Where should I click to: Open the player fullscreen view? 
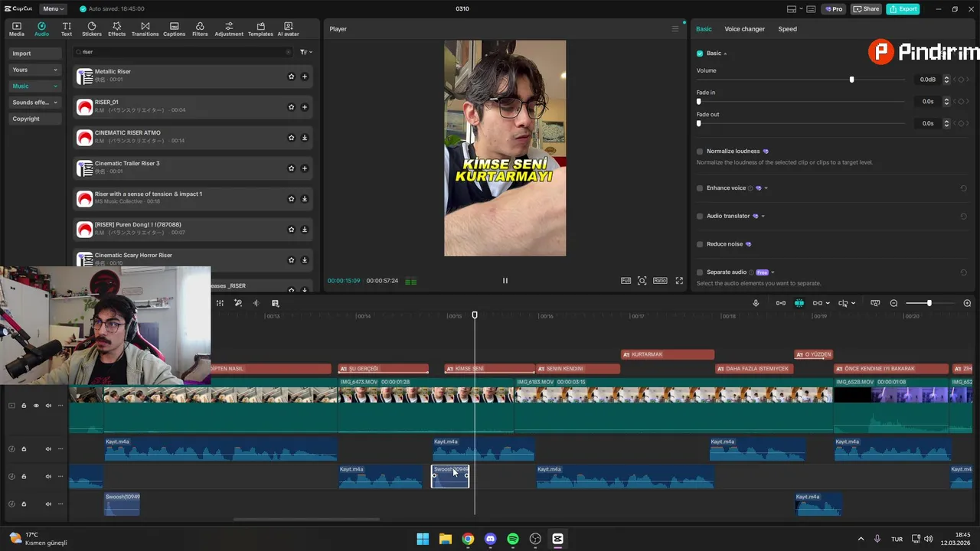coord(679,281)
